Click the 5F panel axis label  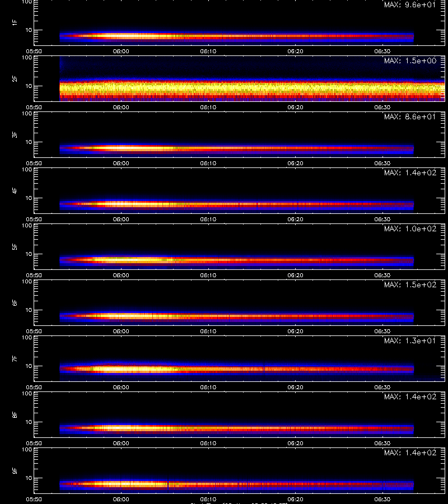(x=15, y=246)
